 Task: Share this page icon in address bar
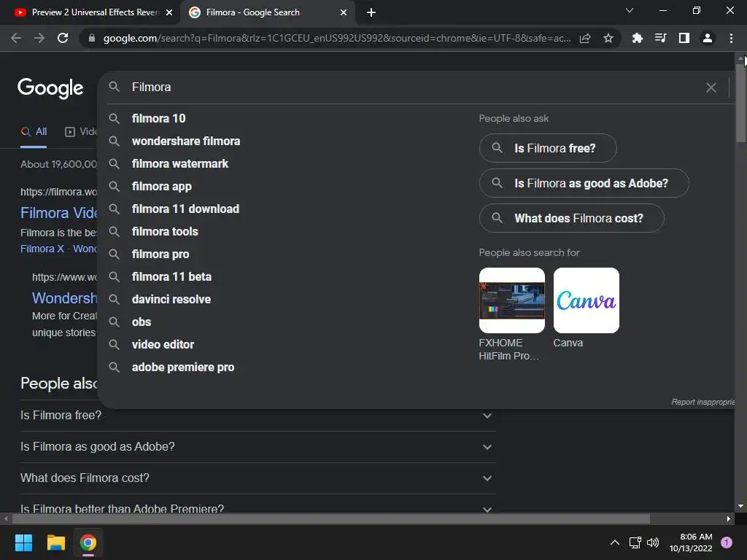585,38
